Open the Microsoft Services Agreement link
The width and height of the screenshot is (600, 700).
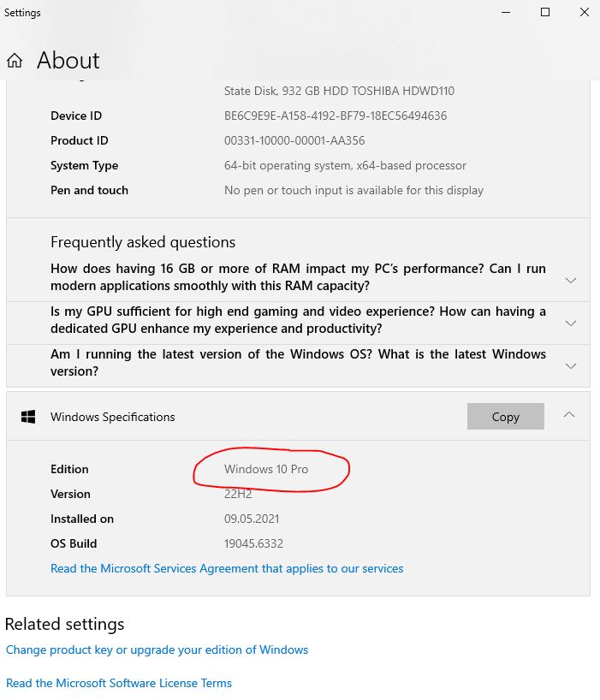(x=227, y=568)
